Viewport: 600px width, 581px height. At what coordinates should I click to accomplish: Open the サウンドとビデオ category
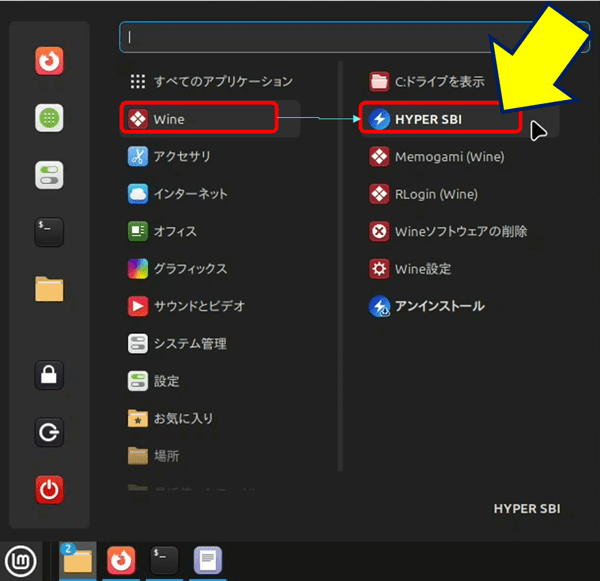click(210, 306)
